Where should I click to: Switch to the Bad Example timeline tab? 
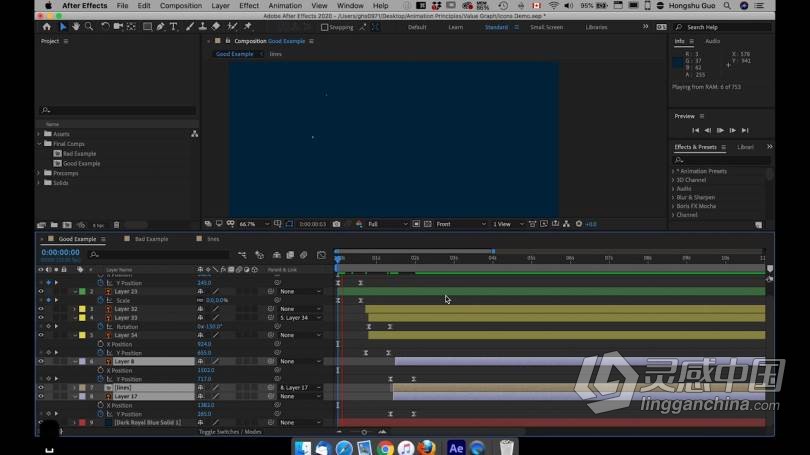(151, 239)
